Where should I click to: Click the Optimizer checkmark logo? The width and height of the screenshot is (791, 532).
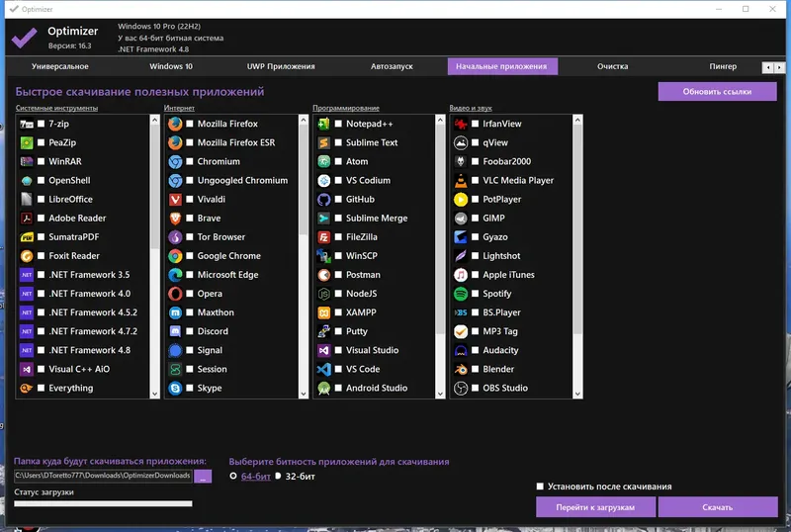[24, 38]
